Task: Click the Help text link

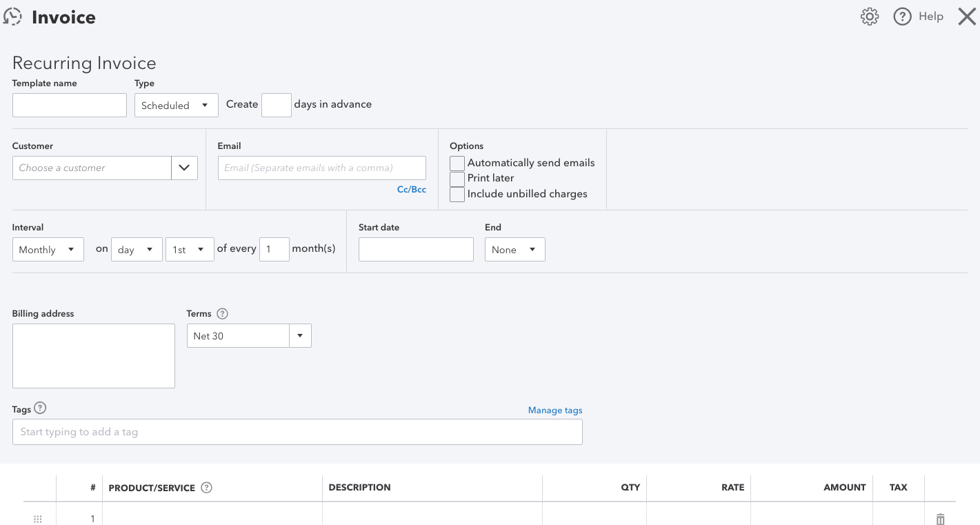Action: [x=931, y=17]
